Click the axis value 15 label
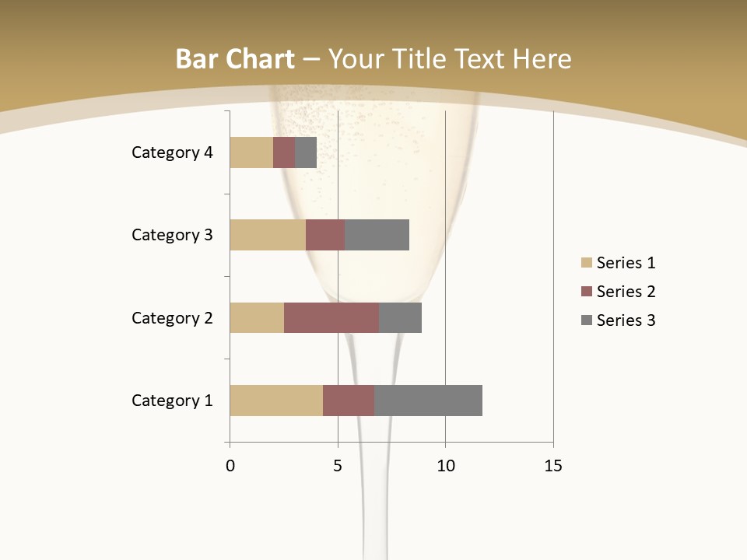Image resolution: width=747 pixels, height=560 pixels. pos(552,466)
